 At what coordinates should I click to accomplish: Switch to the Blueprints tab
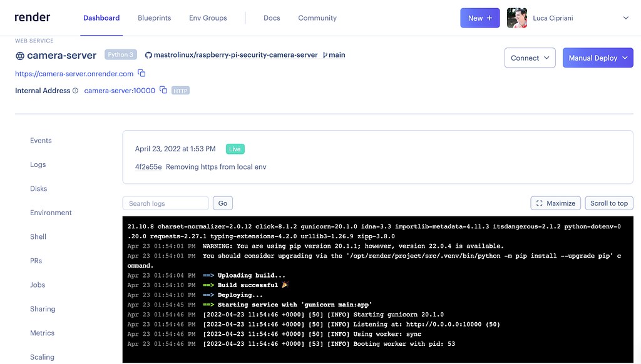[154, 18]
